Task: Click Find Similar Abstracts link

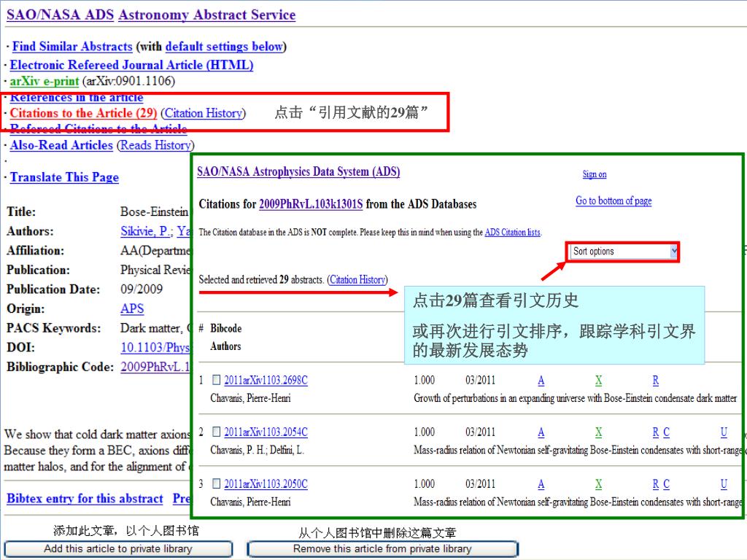Action: 72,47
